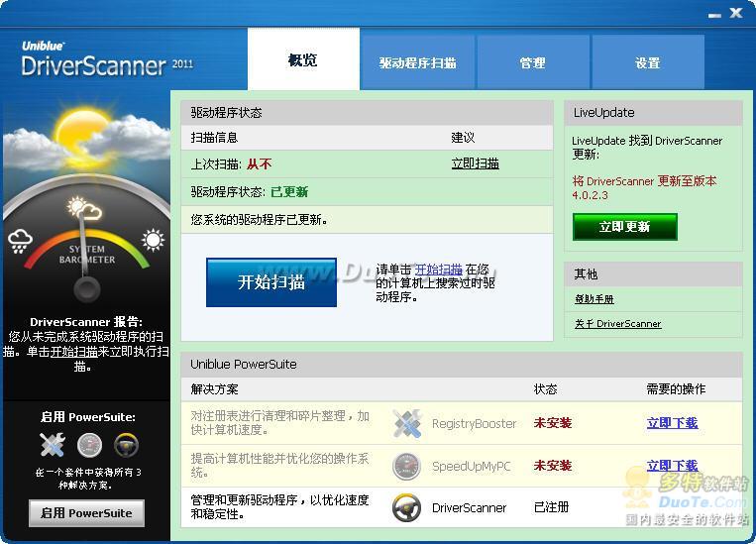Click 您系统的驱动程序已更新 message
The width and height of the screenshot is (756, 544).
260,220
